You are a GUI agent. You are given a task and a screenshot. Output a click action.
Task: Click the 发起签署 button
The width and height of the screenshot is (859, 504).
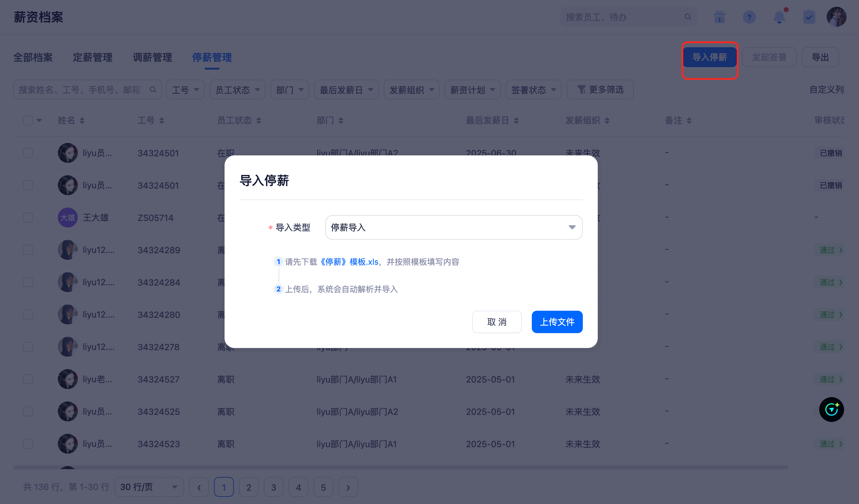(x=769, y=57)
